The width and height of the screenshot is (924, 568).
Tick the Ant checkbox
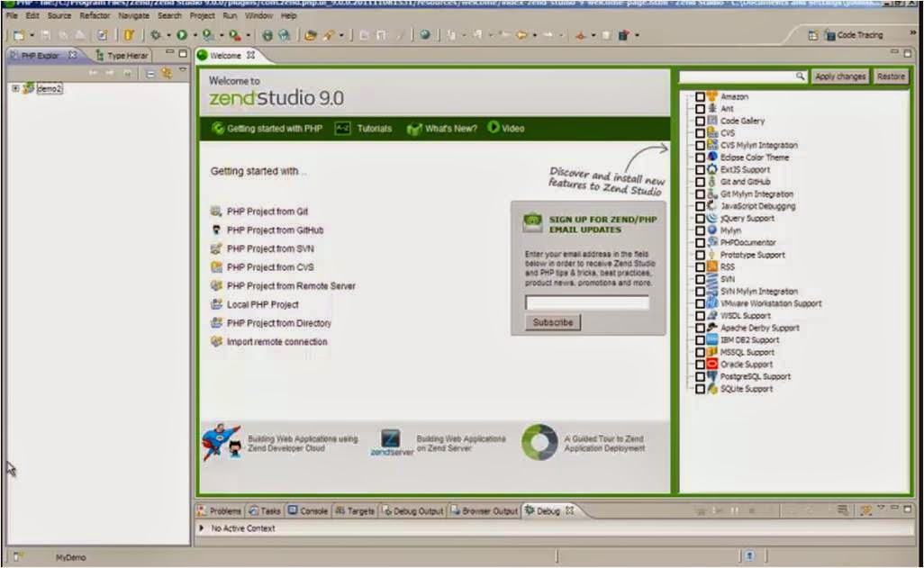[x=700, y=109]
